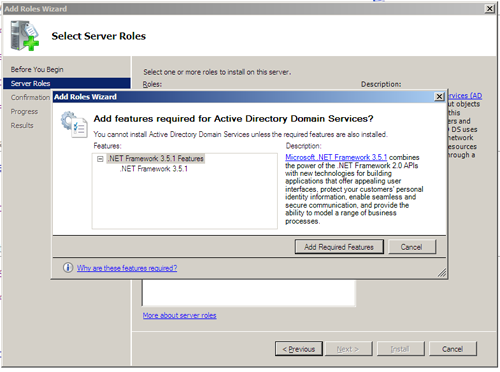Select the Server Roles wizard step
The width and height of the screenshot is (500, 372).
tap(67, 83)
